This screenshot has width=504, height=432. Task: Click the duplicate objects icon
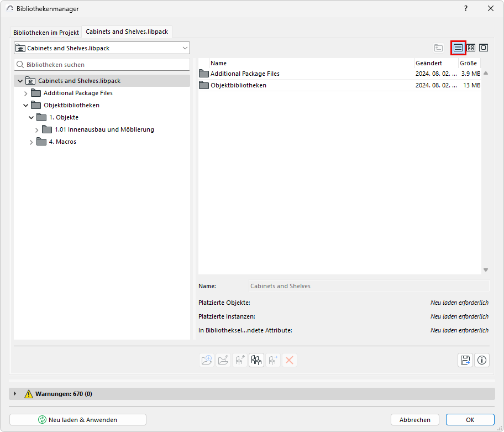[x=256, y=360]
